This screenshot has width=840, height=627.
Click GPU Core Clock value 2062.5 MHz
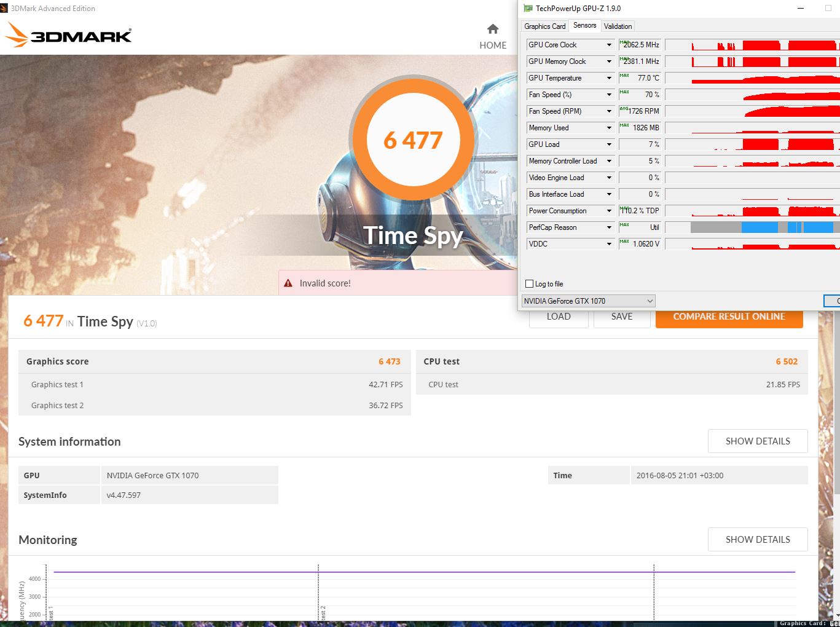point(640,45)
